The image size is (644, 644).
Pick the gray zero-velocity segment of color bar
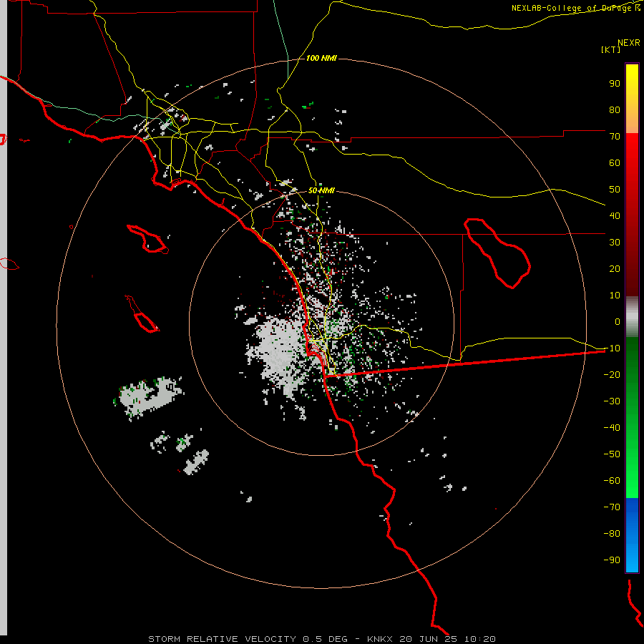pos(632,317)
